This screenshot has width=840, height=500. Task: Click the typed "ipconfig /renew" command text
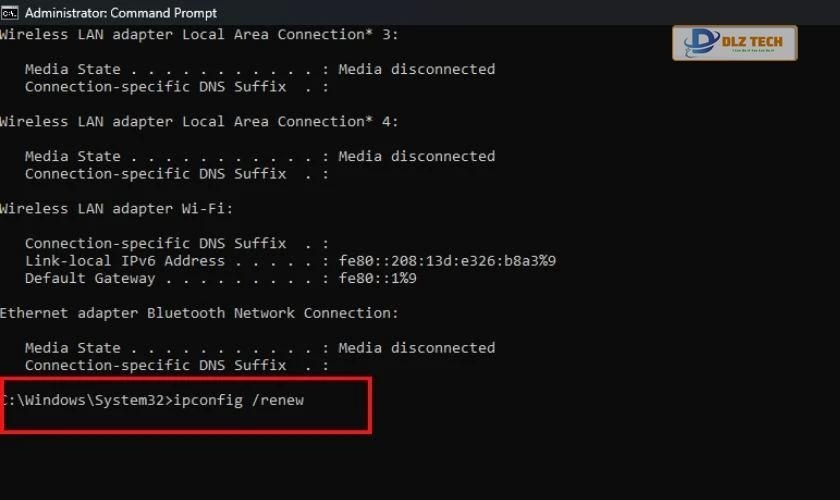pyautogui.click(x=238, y=401)
